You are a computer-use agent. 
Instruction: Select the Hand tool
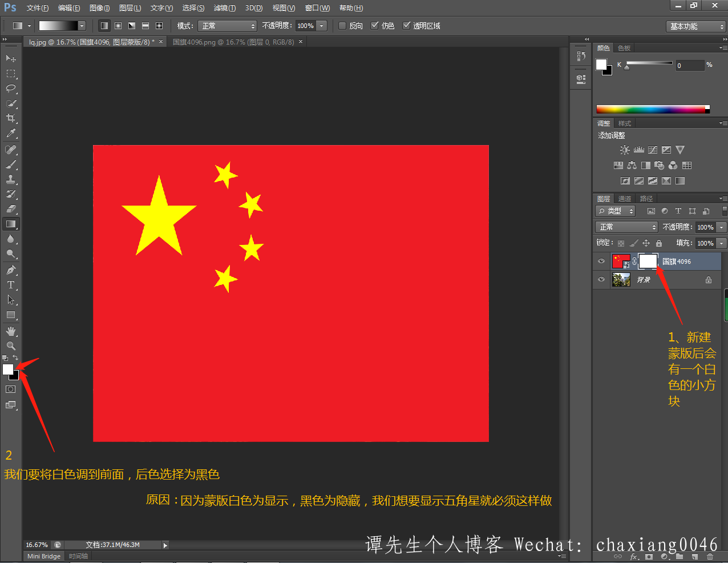pos(11,331)
